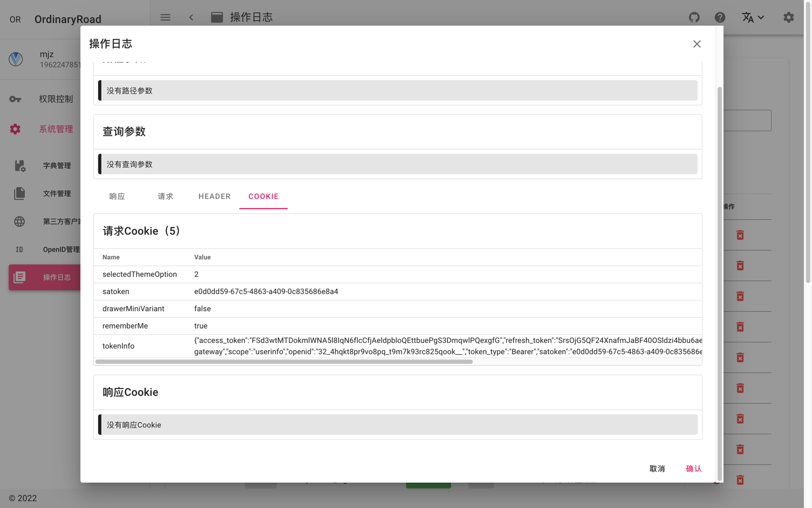This screenshot has width=812, height=508.
Task: Click the help question mark icon
Action: pos(720,17)
